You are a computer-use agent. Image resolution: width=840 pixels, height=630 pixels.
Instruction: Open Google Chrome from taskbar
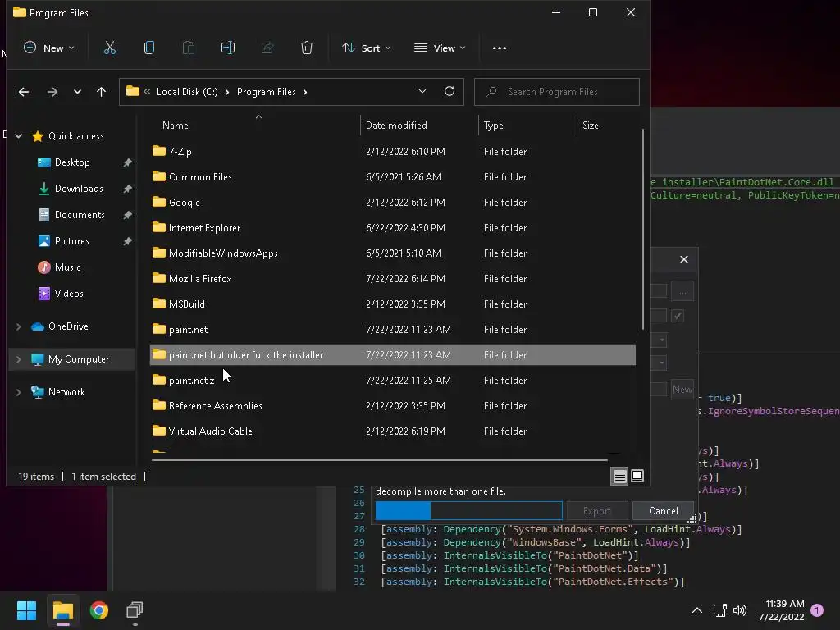(x=99, y=610)
